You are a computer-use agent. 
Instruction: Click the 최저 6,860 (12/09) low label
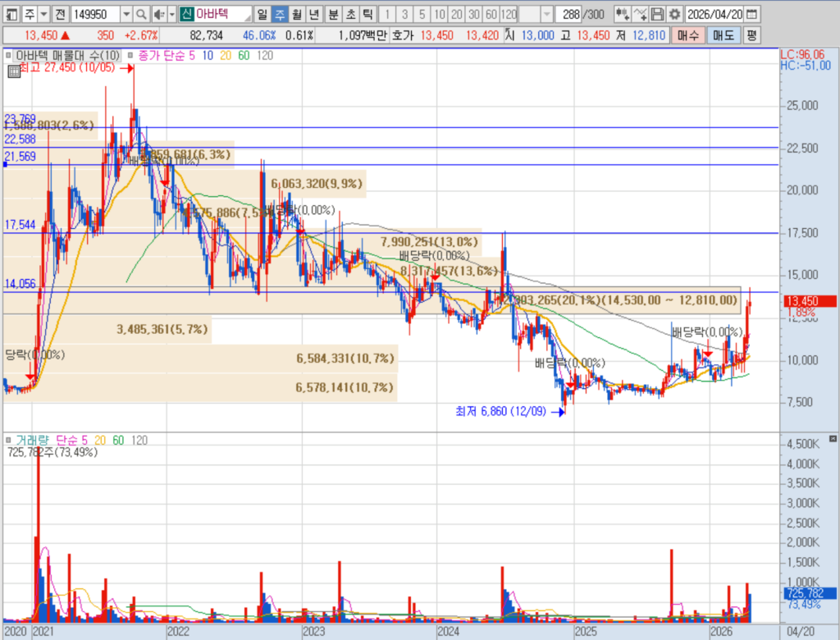coord(501,411)
